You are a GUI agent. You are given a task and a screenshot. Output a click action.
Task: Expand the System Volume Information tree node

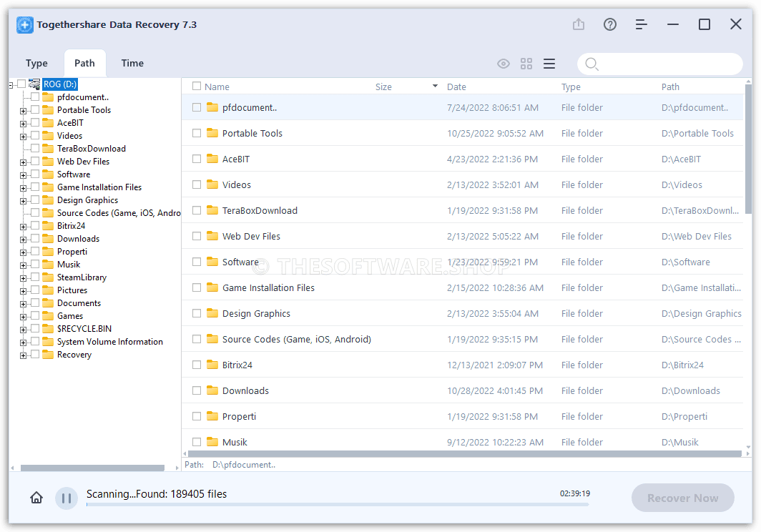coord(23,343)
